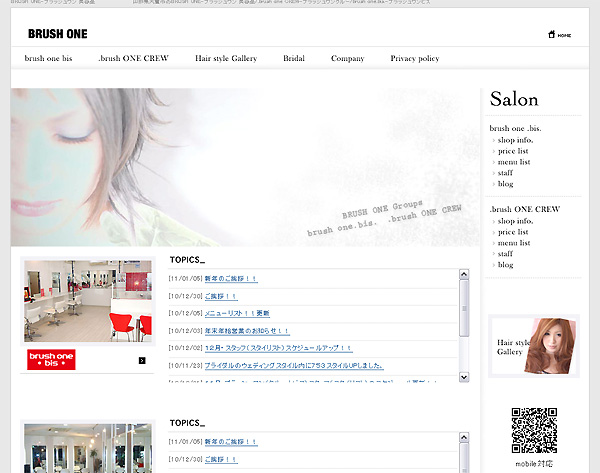Click the brush one .bis. sidebar heading
Image resolution: width=600 pixels, height=473 pixels.
tap(515, 128)
